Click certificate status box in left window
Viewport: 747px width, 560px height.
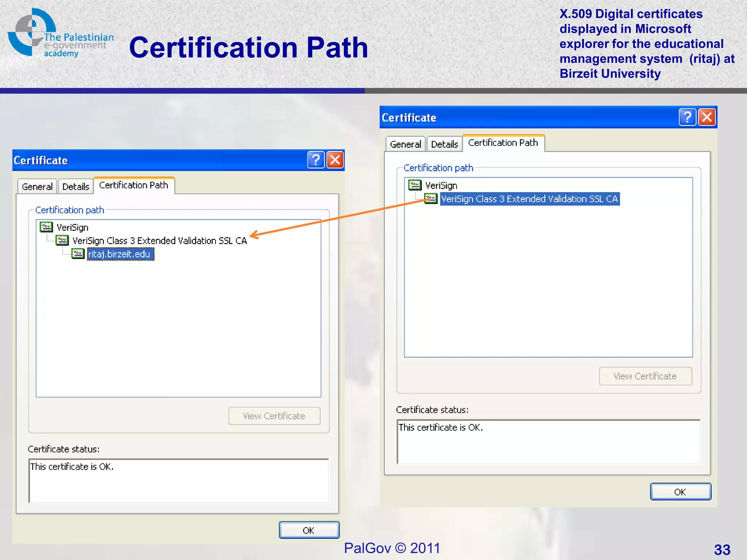click(x=179, y=481)
